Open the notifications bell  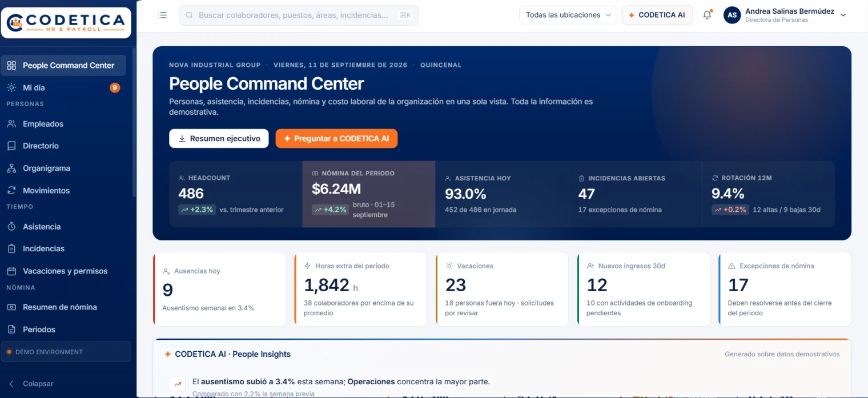708,15
